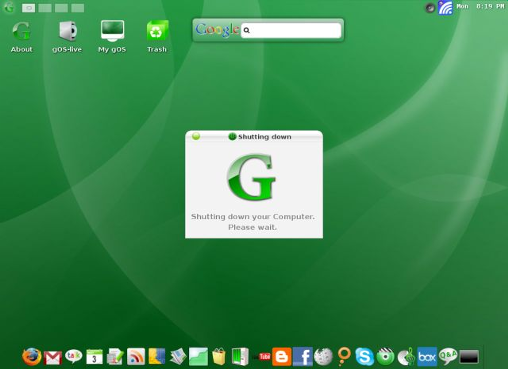Viewport: 508px width, 369px height.
Task: Click the Mon 8:19 PM clock
Action: [x=480, y=6]
